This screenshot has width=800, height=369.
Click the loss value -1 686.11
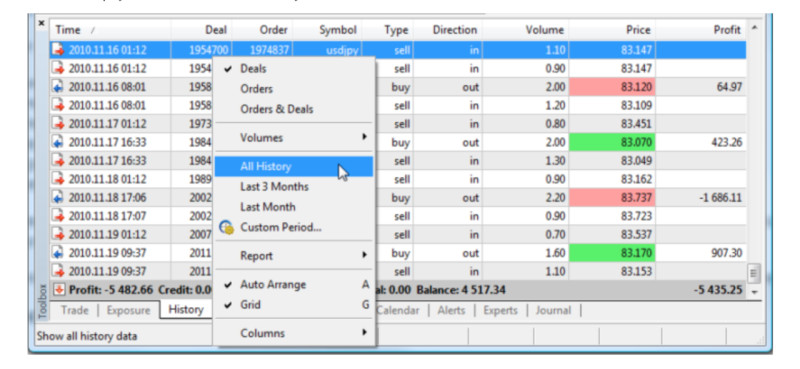pos(719,198)
